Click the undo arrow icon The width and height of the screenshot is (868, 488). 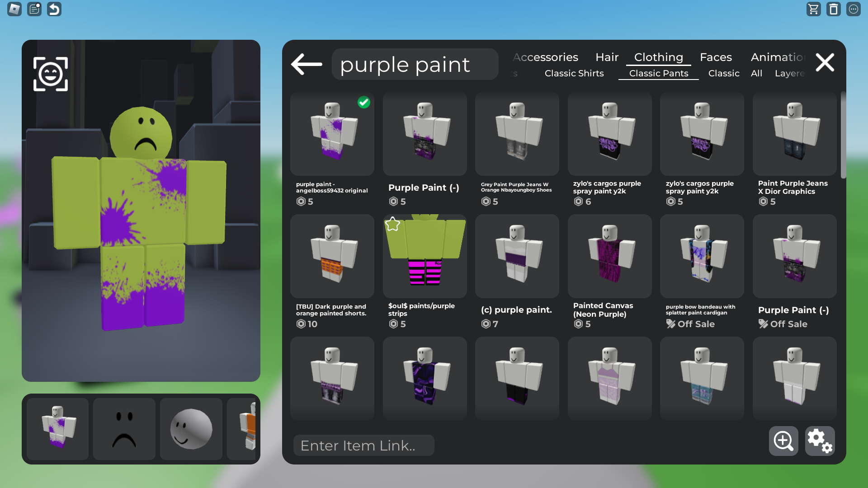54,9
